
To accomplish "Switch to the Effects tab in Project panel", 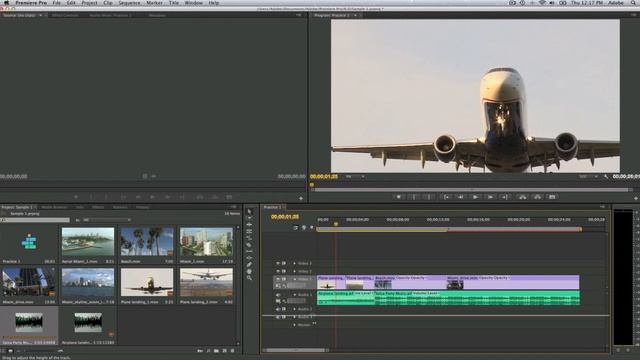I will click(x=98, y=207).
